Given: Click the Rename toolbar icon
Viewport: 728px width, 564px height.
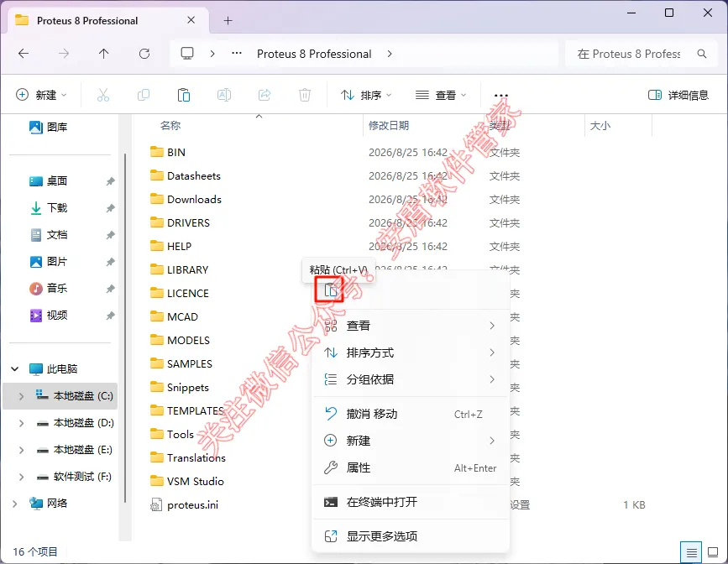Looking at the screenshot, I should click(224, 95).
